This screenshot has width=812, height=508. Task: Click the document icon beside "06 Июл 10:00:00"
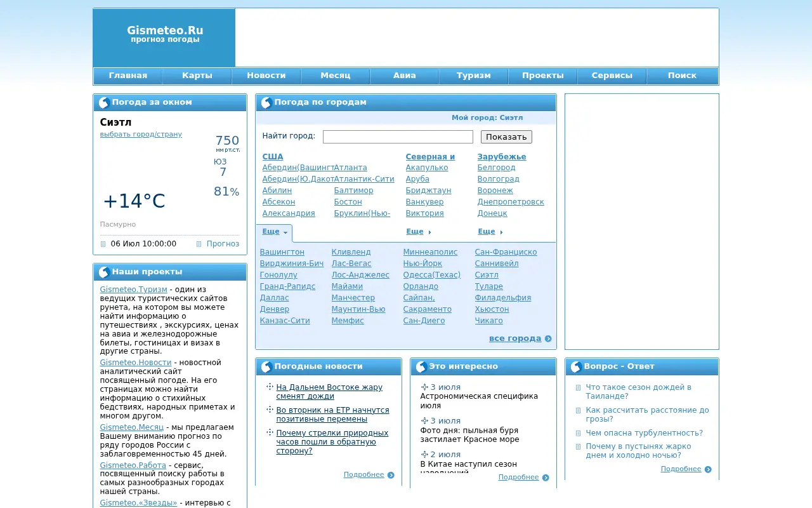(x=103, y=244)
